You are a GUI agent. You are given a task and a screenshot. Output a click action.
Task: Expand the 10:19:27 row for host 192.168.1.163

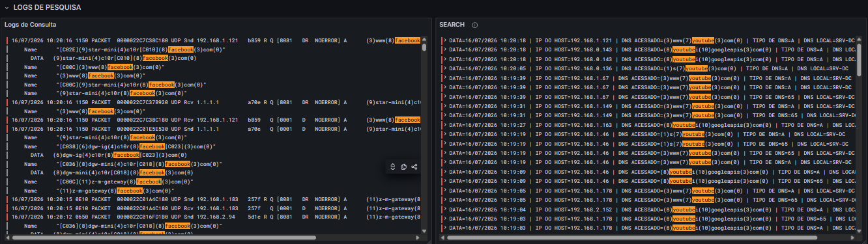coord(445,124)
